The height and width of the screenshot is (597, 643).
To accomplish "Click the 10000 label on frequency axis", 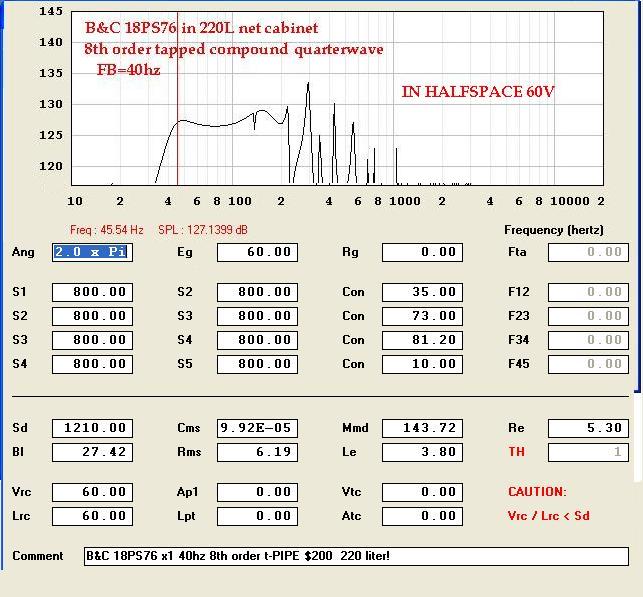I will click(570, 201).
